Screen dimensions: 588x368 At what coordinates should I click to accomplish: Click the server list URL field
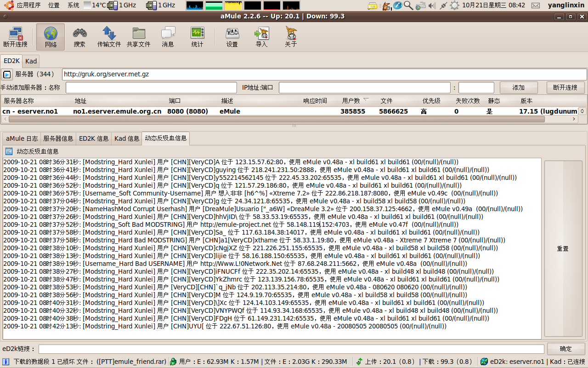click(x=324, y=74)
